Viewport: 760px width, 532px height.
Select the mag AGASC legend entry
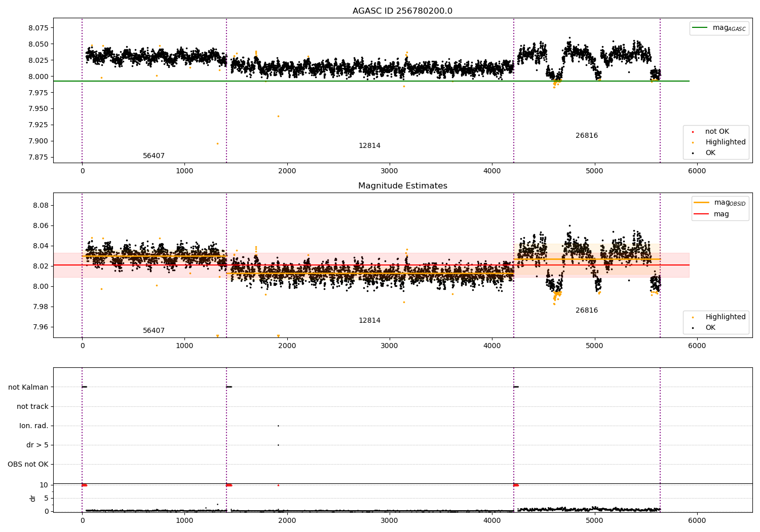coord(719,28)
